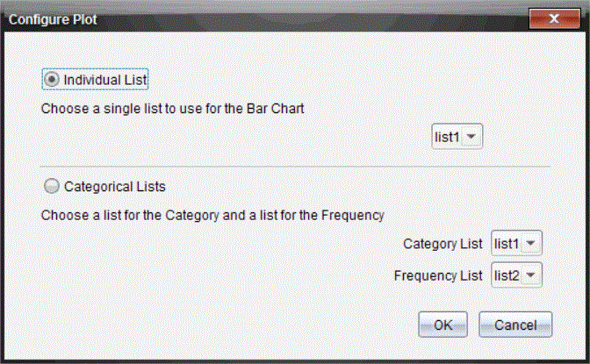Viewport: 590px width, 364px height.
Task: Click the Frequency List label text
Action: tap(438, 275)
